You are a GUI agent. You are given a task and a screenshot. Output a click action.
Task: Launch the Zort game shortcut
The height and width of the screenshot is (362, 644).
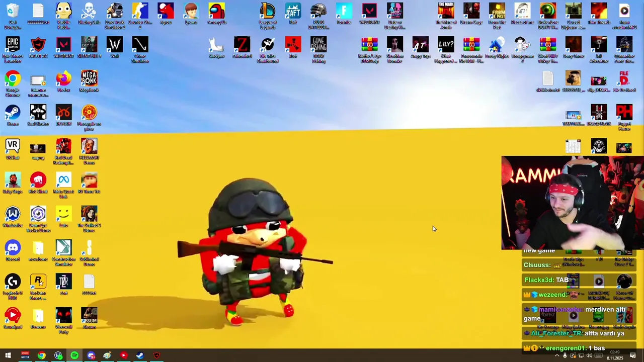click(63, 285)
